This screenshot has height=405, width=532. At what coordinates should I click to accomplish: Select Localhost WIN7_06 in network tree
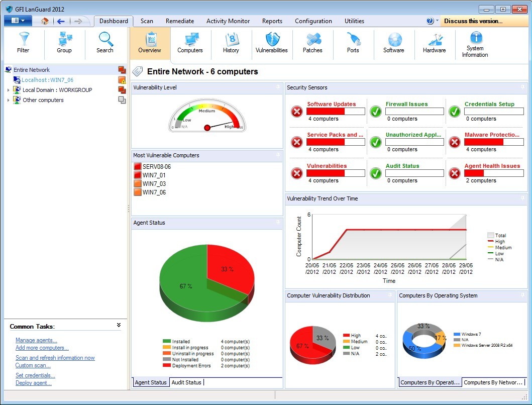47,80
